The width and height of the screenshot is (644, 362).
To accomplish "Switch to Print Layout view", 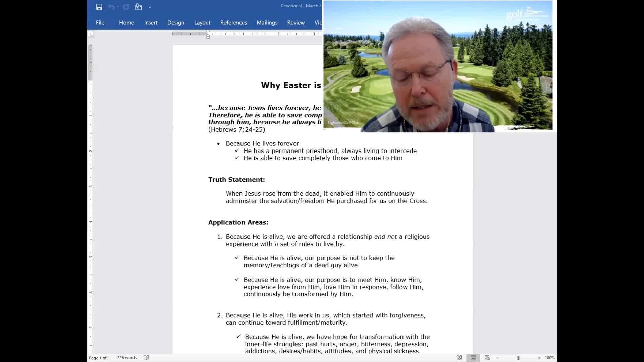I will tap(473, 358).
